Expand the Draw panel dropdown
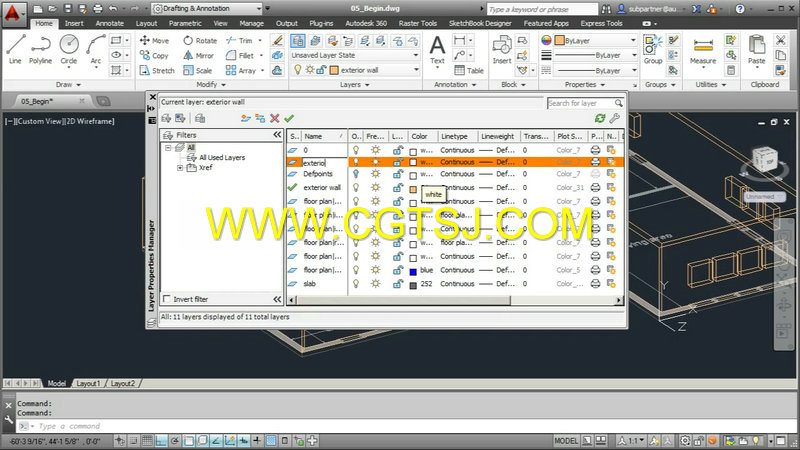This screenshot has width=800, height=450. 68,85
